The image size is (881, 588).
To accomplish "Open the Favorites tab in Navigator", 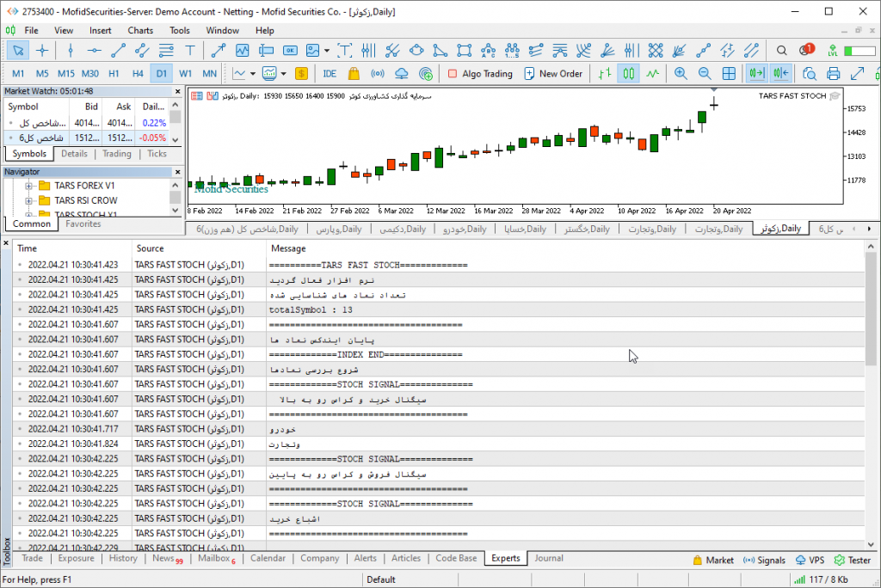I will point(83,224).
